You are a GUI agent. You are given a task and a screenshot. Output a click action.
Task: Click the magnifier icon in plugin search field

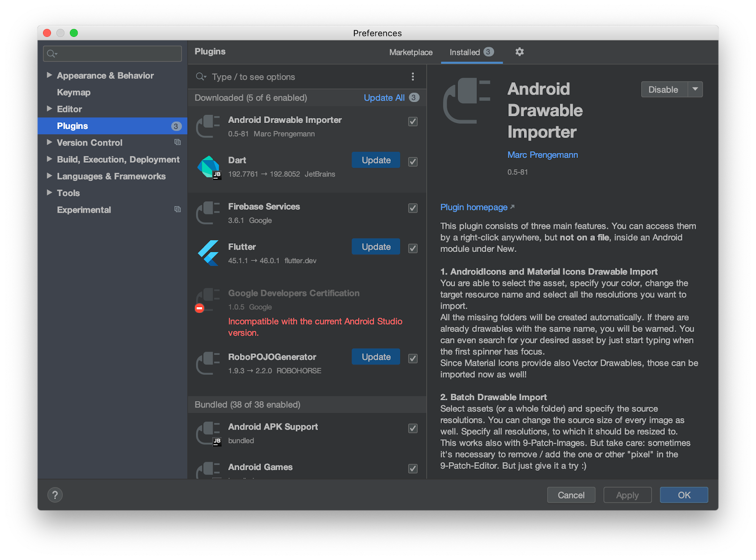point(201,77)
